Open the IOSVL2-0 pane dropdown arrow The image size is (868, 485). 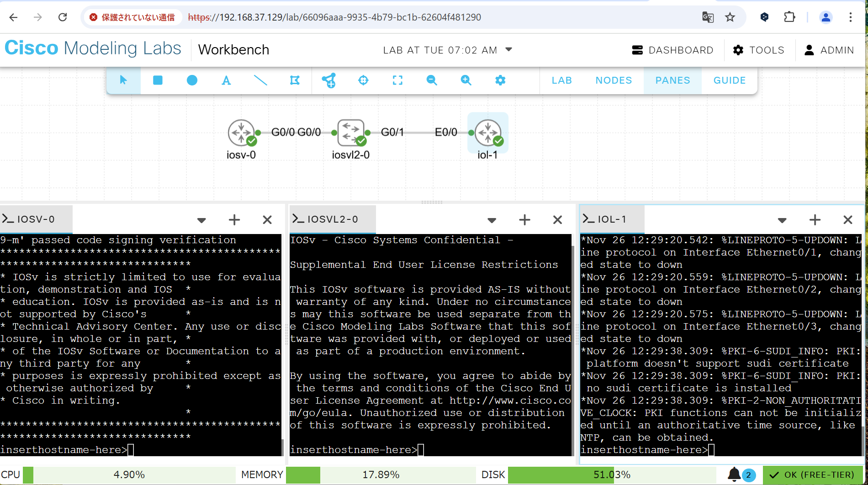click(492, 220)
